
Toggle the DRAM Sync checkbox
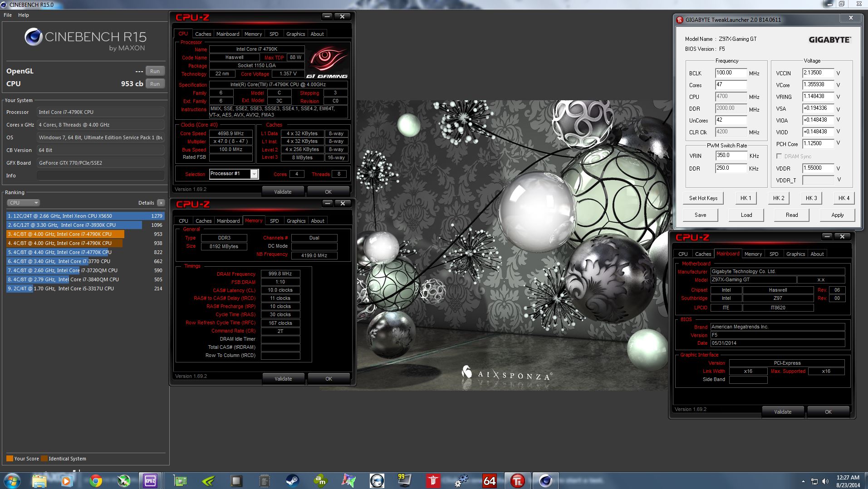click(779, 156)
